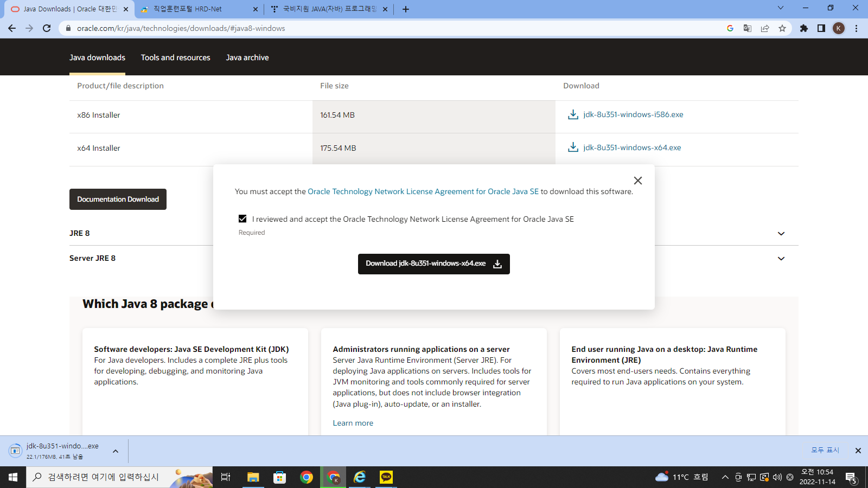Click the download icon for jdk-8u351-windows-x64.exe row
868x488 pixels.
click(573, 147)
